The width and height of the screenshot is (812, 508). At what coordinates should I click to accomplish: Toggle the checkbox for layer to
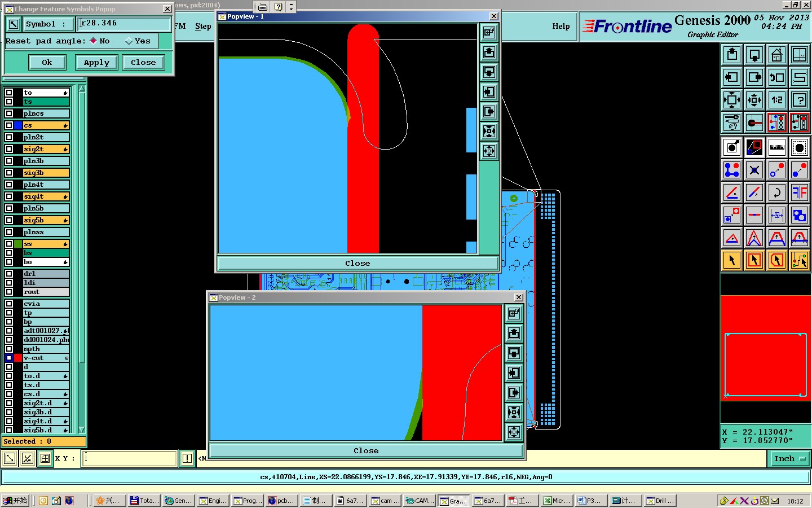tap(9, 93)
